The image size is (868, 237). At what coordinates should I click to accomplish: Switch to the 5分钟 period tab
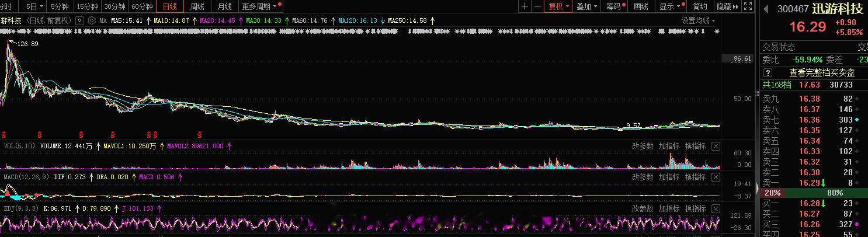(60, 6)
